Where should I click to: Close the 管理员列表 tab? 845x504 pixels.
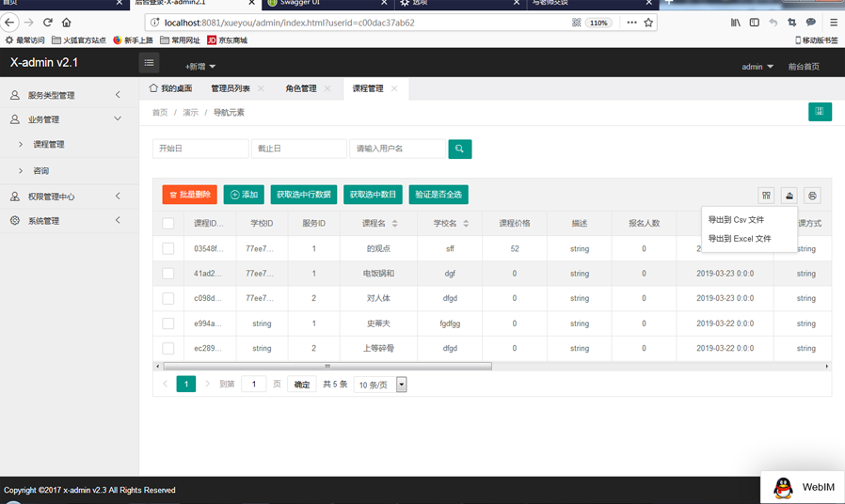coord(261,88)
